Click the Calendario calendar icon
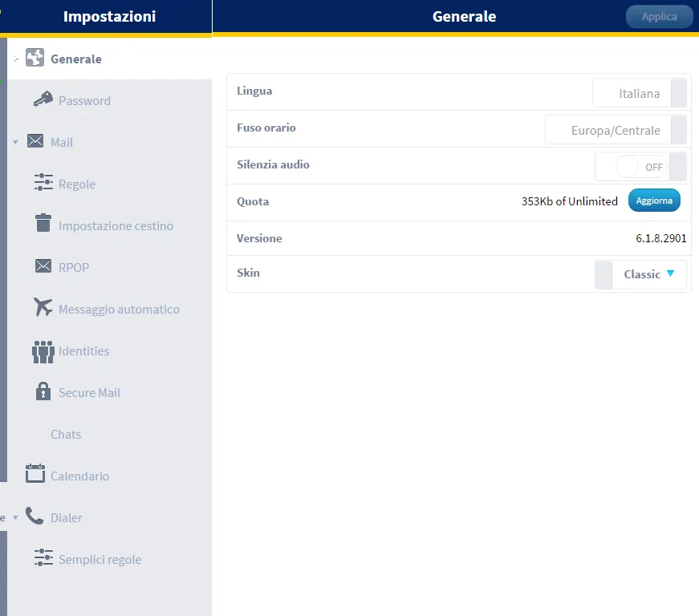The width and height of the screenshot is (699, 616). coord(35,474)
